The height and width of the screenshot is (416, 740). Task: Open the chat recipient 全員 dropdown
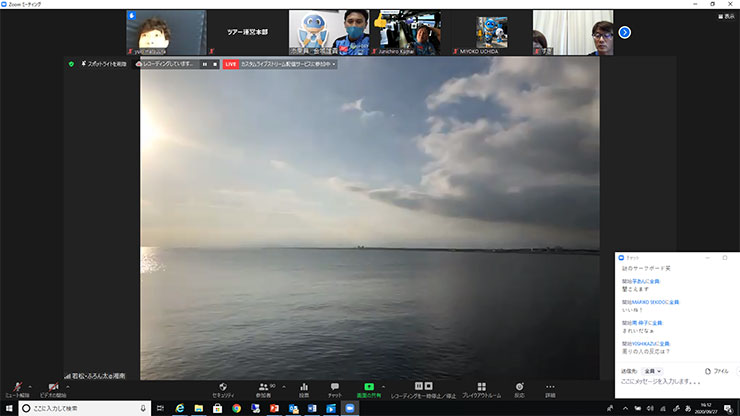[652, 370]
